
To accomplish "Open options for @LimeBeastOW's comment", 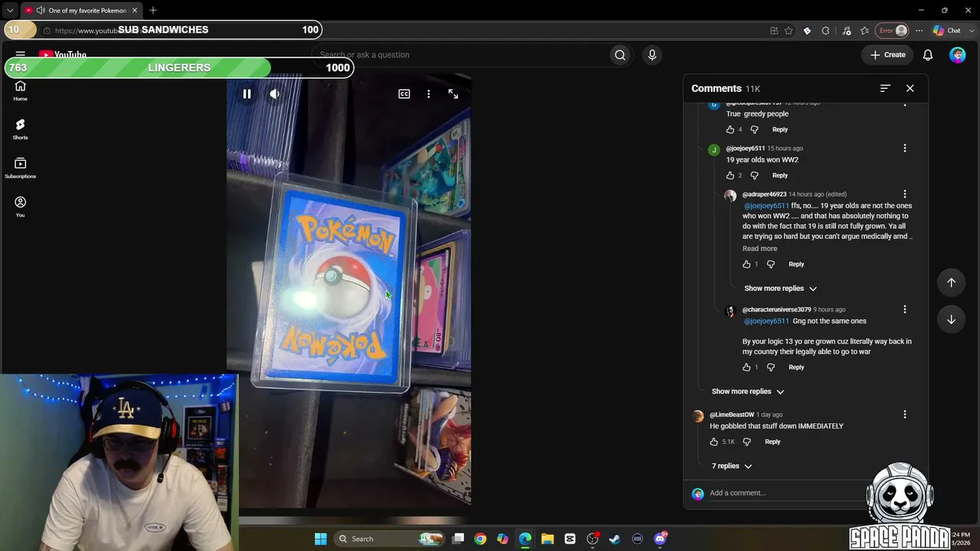I will click(905, 415).
